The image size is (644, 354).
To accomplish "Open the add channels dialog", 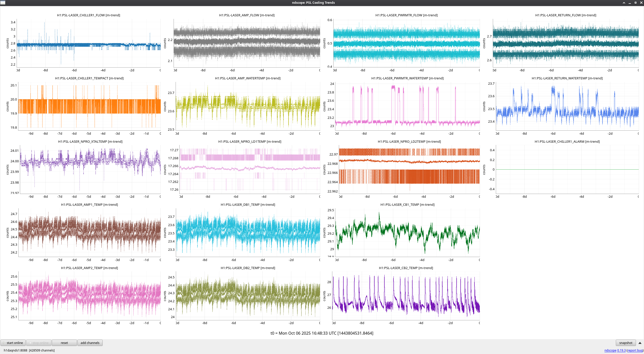I will pyautogui.click(x=90, y=343).
